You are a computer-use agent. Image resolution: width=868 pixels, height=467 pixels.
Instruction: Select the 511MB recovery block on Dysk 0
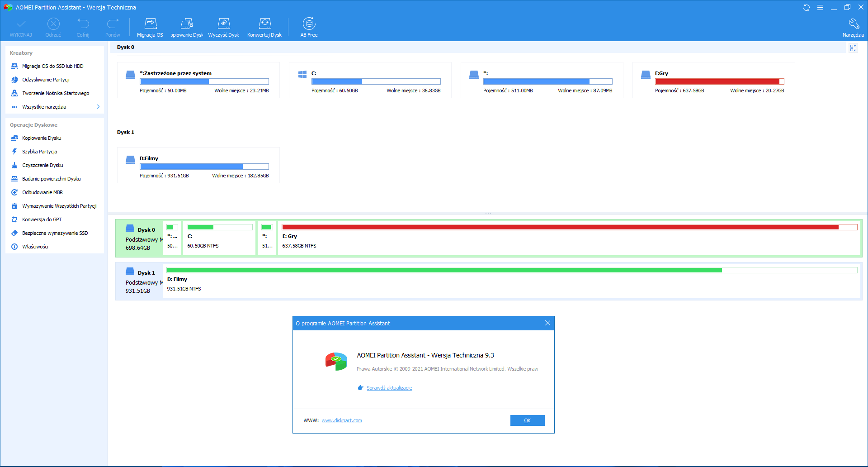pos(267,238)
